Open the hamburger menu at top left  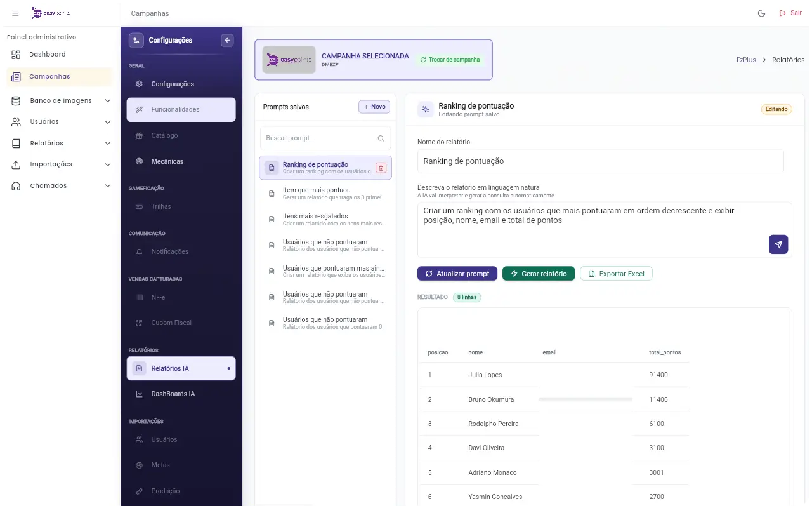(15, 13)
